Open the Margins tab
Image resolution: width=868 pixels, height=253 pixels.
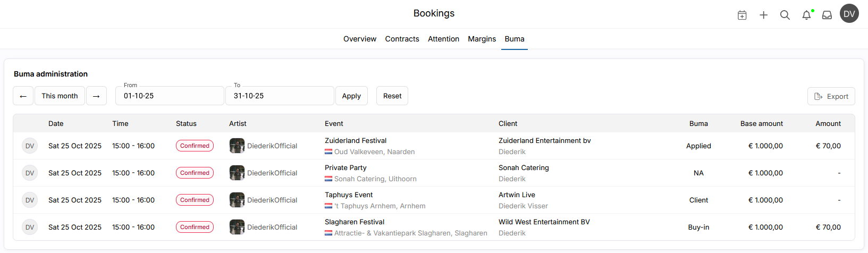pyautogui.click(x=482, y=39)
